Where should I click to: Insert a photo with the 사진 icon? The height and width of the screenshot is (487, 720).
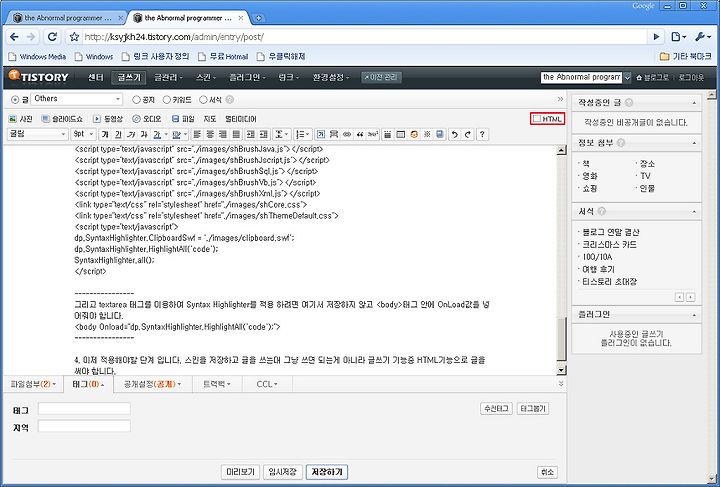pyautogui.click(x=21, y=119)
